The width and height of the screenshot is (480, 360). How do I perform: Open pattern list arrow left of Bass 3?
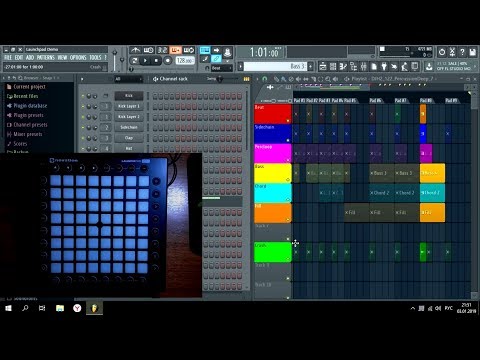pyautogui.click(x=240, y=67)
